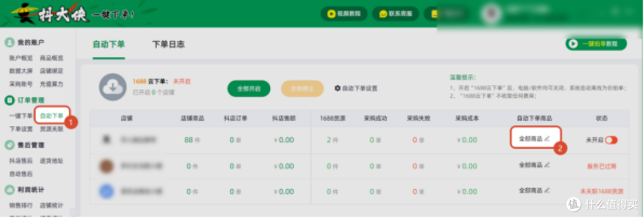Switch to the 自动下单 tab
644x218 pixels.
coord(109,44)
